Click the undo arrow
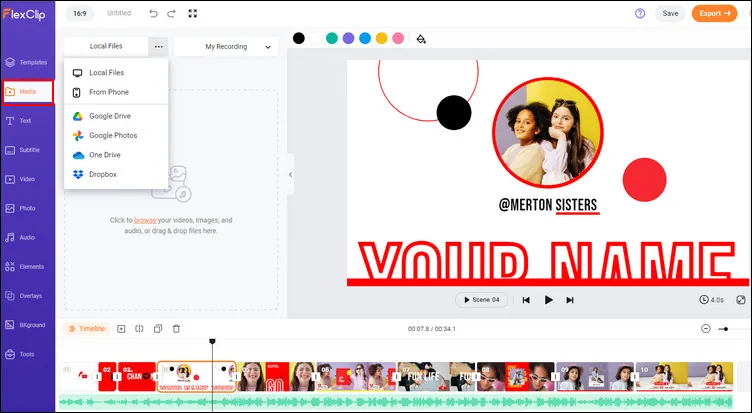The height and width of the screenshot is (413, 752). coord(153,13)
